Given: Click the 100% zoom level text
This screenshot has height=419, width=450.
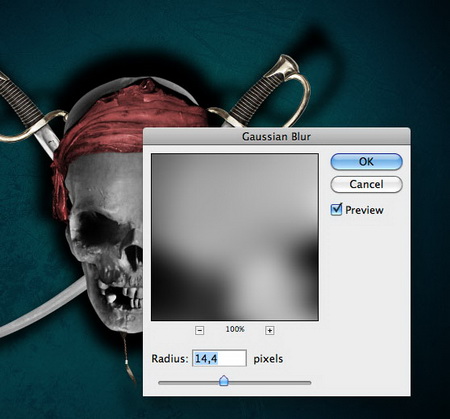Looking at the screenshot, I should 235,329.
